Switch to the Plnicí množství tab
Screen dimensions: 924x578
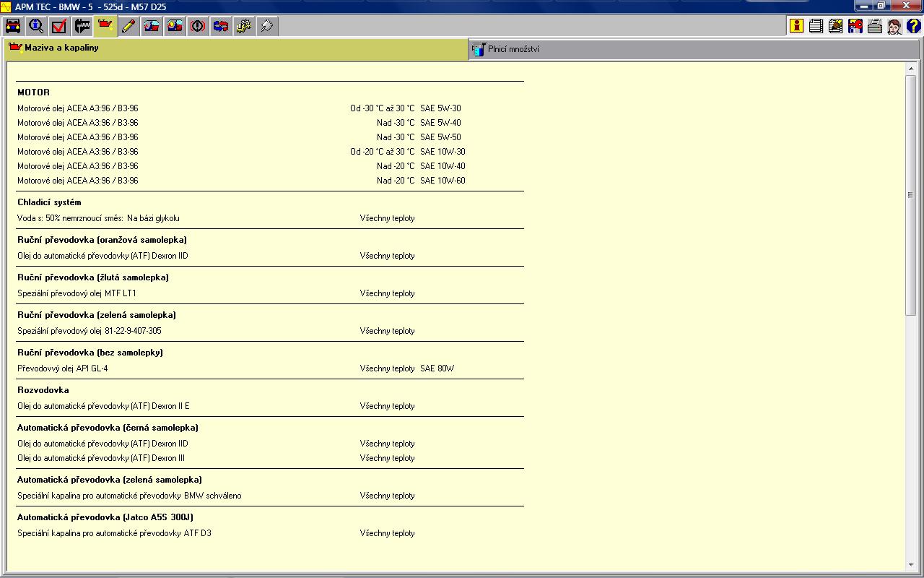(x=513, y=49)
